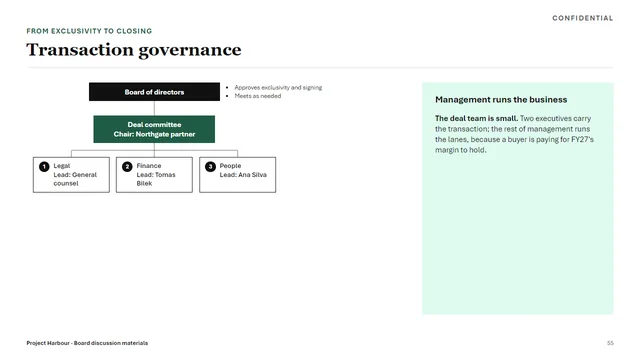640x360 pixels.
Task: Select the 'Transaction governance' slide title
Action: (x=134, y=50)
